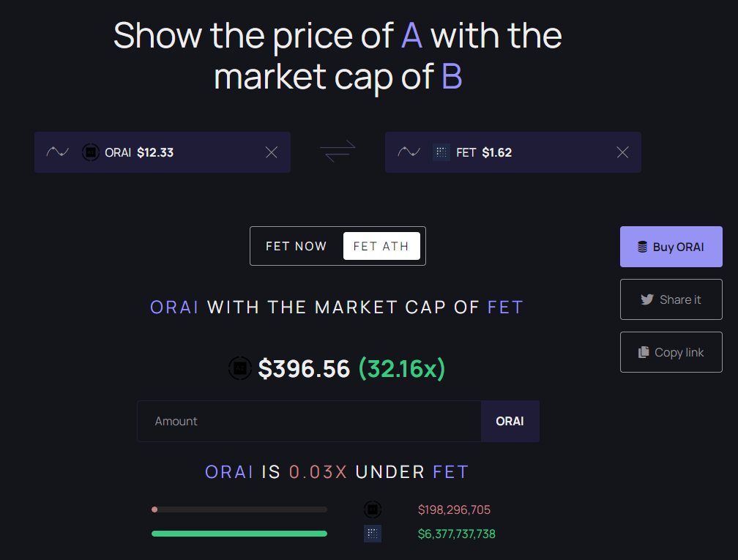Click the ORAI unit label beside Amount
Image resolution: width=738 pixels, height=560 pixels.
pos(510,421)
